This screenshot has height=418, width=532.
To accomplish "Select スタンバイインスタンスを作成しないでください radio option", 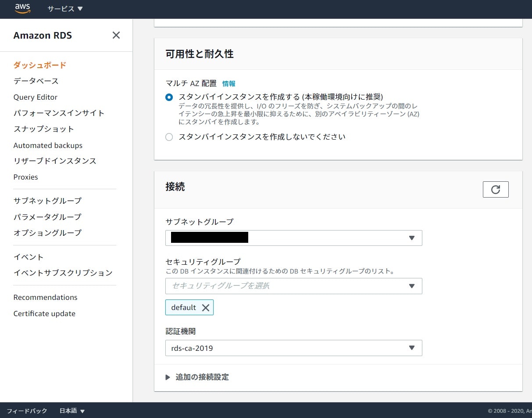I will [x=169, y=137].
